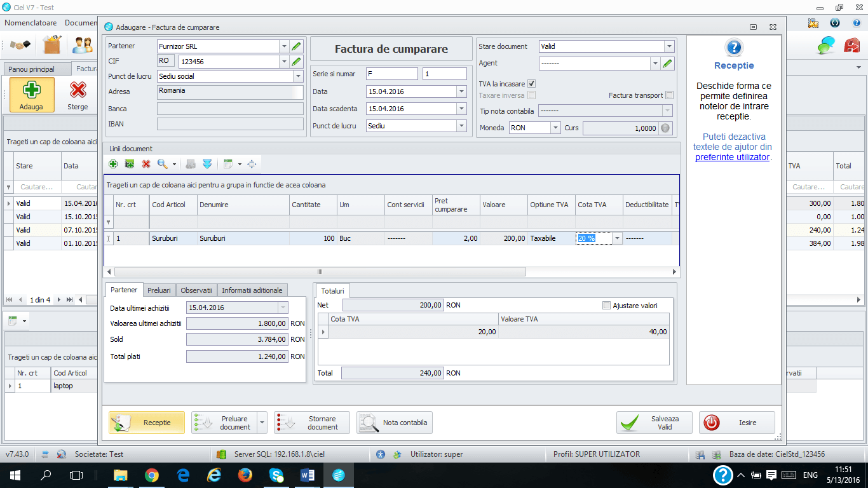Select the Partener tab
Screen dimensions: 868x488
[x=124, y=290]
